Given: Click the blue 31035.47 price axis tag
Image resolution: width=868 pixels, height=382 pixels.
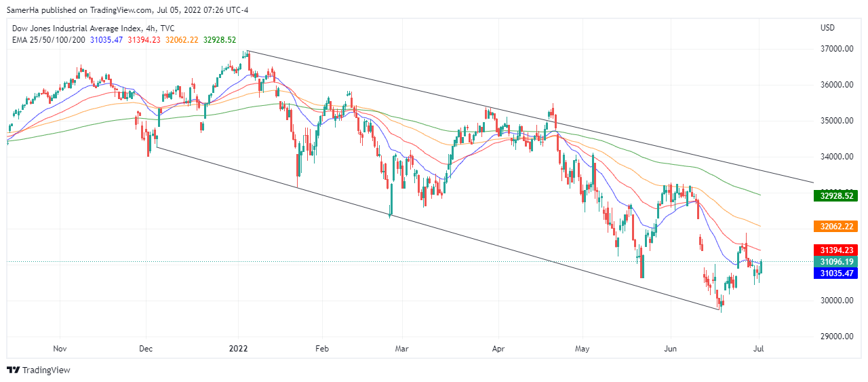Looking at the screenshot, I should [837, 273].
